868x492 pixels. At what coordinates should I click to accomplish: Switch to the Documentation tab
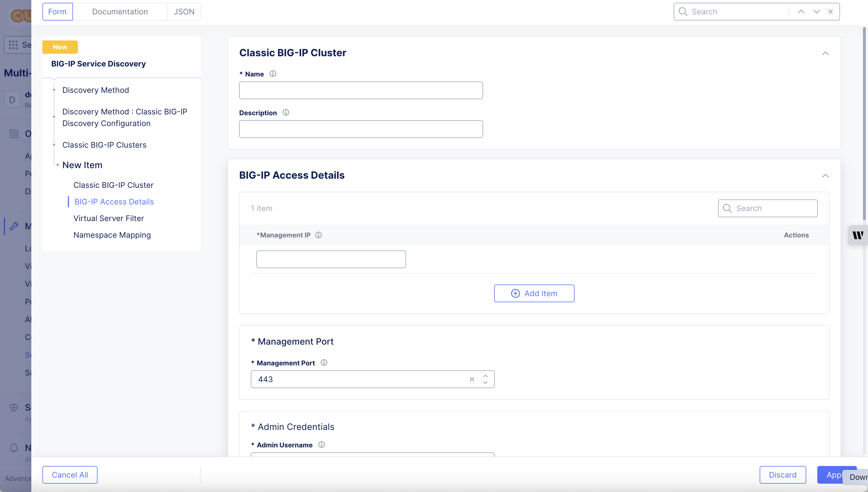(x=120, y=11)
